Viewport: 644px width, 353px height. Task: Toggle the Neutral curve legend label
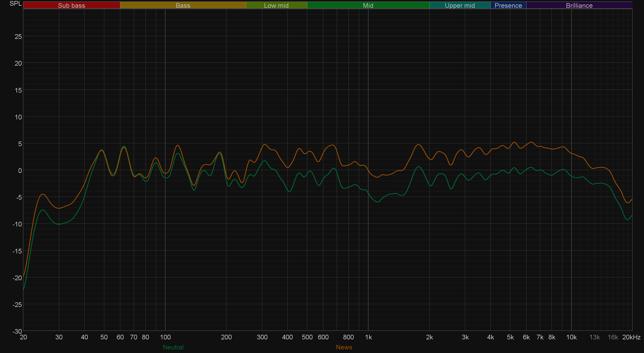(173, 347)
